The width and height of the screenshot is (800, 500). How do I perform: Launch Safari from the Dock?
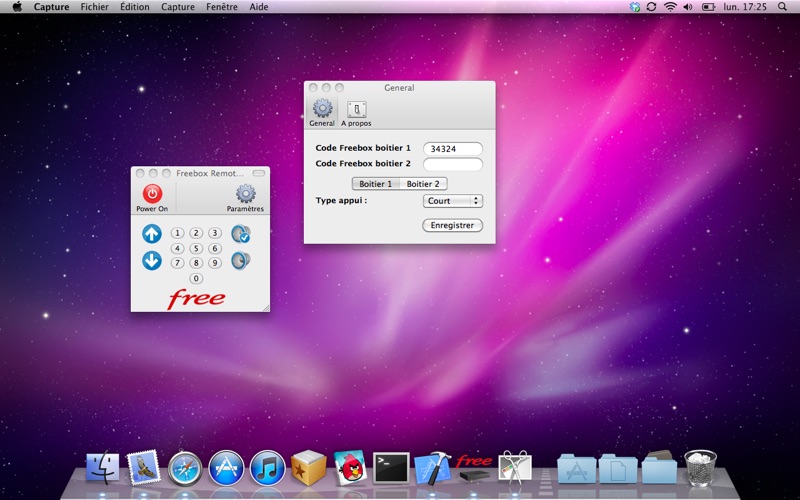185,468
